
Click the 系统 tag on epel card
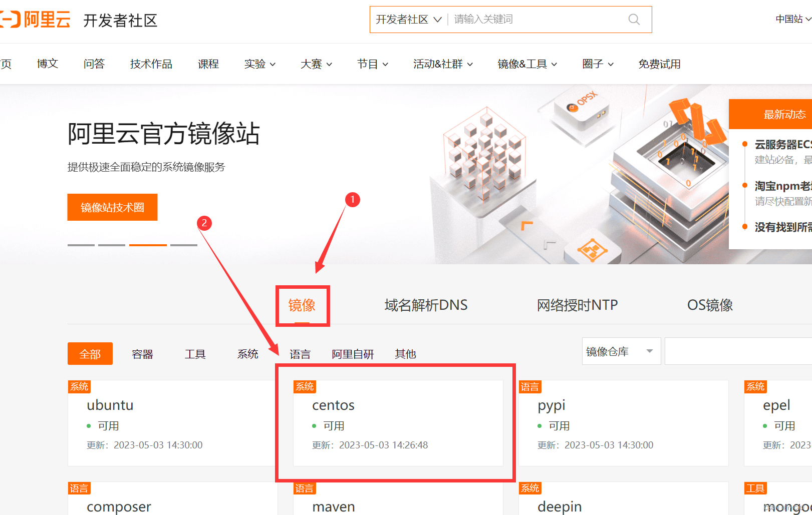[x=755, y=386]
